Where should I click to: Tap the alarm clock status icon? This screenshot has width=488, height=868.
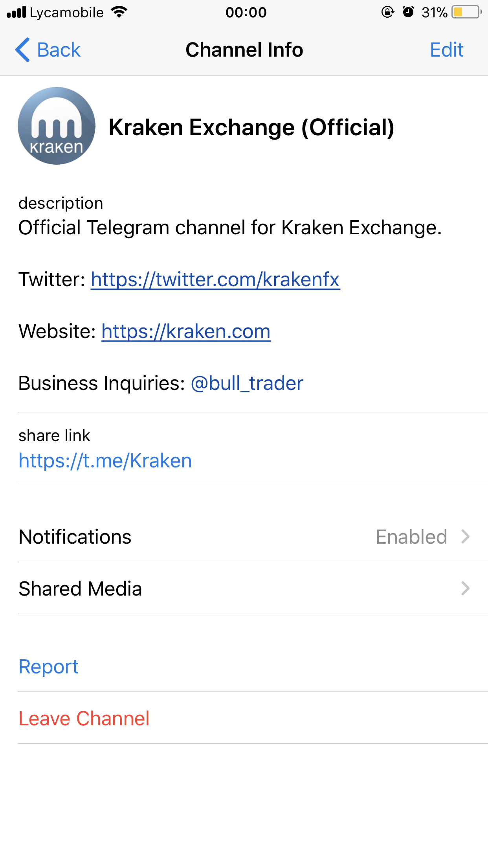[x=408, y=12]
